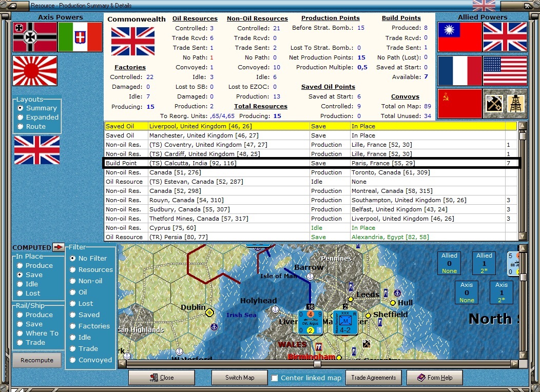Screen dimensions: 540x392
Task: Click the anchor port icon at Barrow
Action: point(310,277)
